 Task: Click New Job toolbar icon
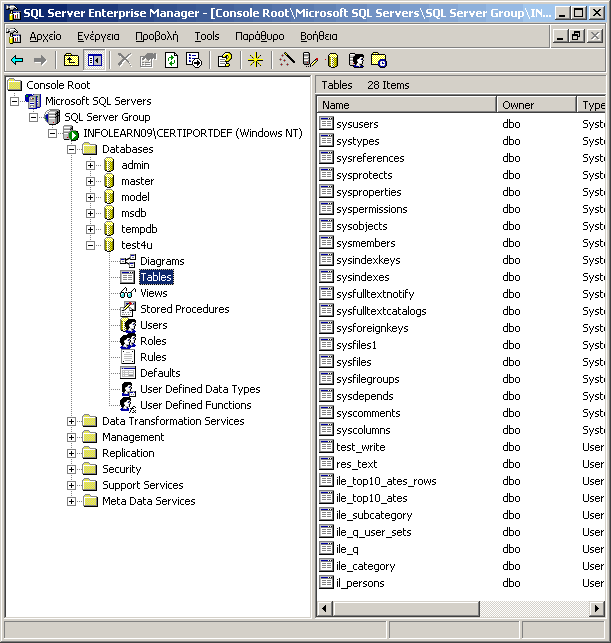coord(379,61)
